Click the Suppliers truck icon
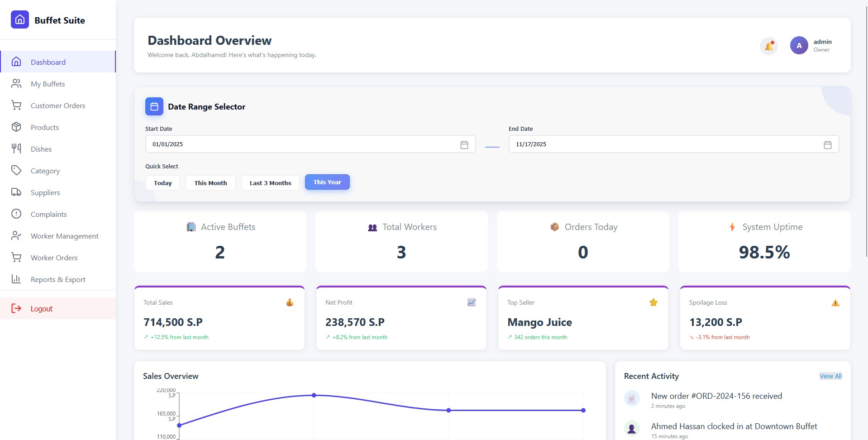Screen dimensions: 868x440 pyautogui.click(x=16, y=192)
